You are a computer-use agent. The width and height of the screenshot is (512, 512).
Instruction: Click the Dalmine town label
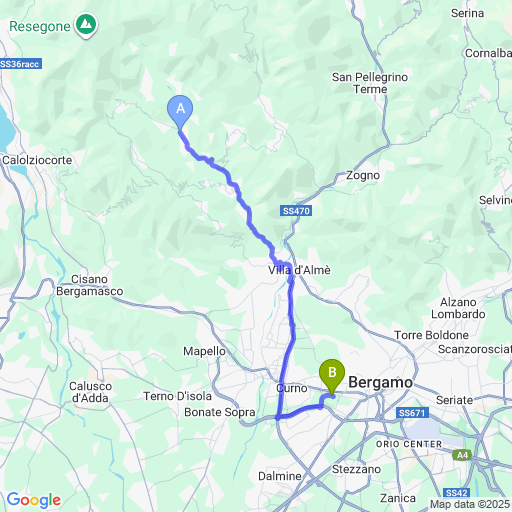coord(280,476)
